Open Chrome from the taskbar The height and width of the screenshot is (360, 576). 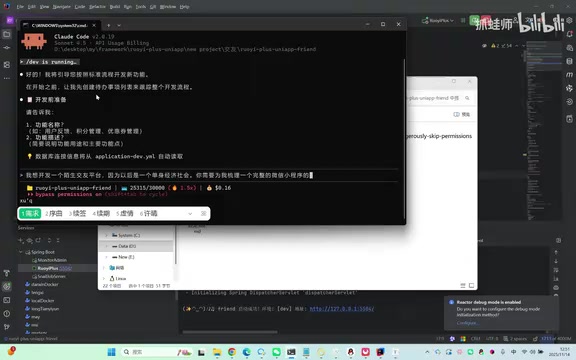(x=232, y=352)
